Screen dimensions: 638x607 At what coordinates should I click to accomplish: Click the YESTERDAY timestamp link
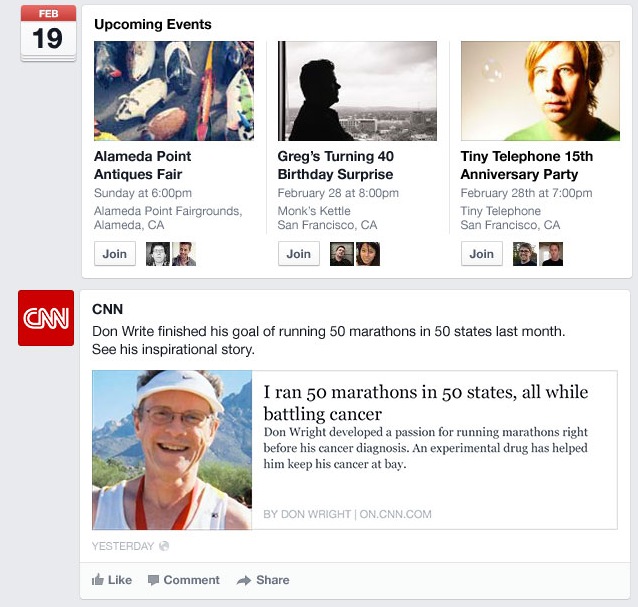123,546
